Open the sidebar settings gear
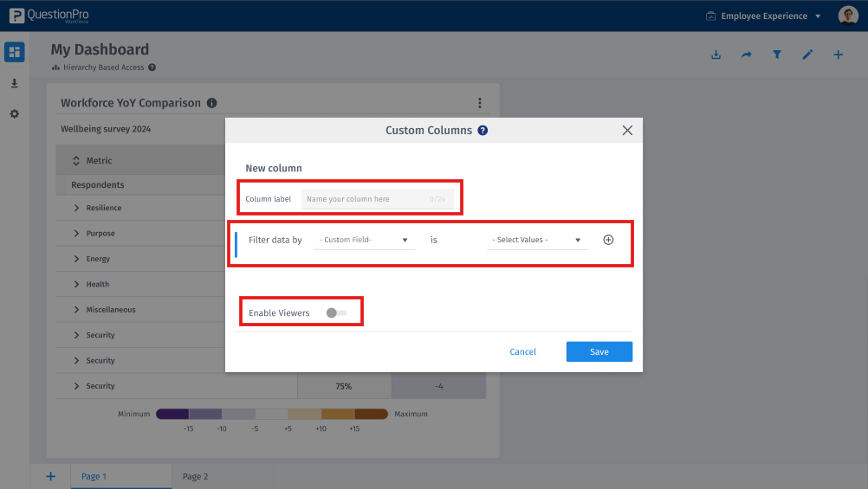868x489 pixels. coord(14,114)
